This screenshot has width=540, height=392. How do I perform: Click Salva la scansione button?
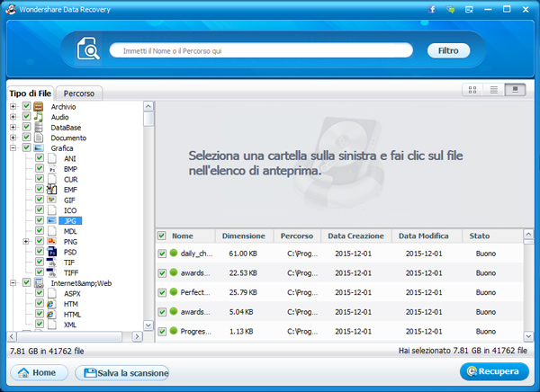tap(121, 373)
